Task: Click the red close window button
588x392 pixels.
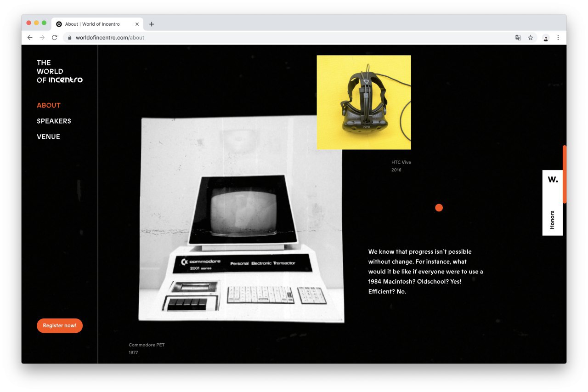Action: pyautogui.click(x=29, y=23)
